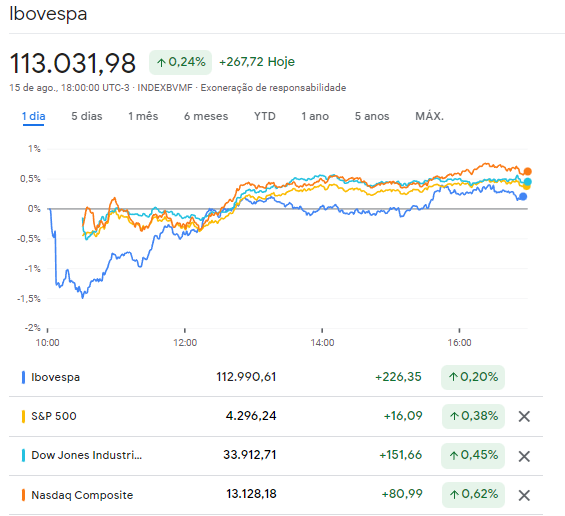Select the MÁX. time range
Viewport: 565px width, 516px height.
pos(429,116)
